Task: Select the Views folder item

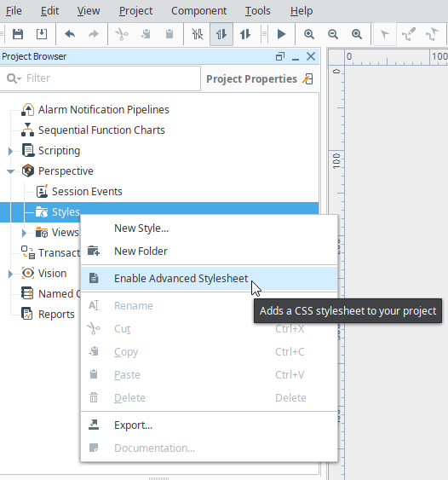Action: 65,233
